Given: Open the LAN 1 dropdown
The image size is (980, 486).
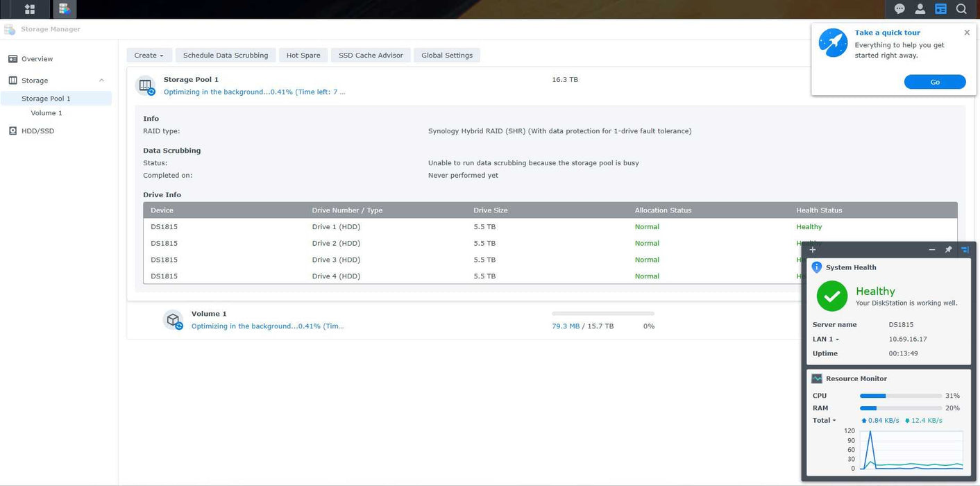Looking at the screenshot, I should click(x=825, y=339).
